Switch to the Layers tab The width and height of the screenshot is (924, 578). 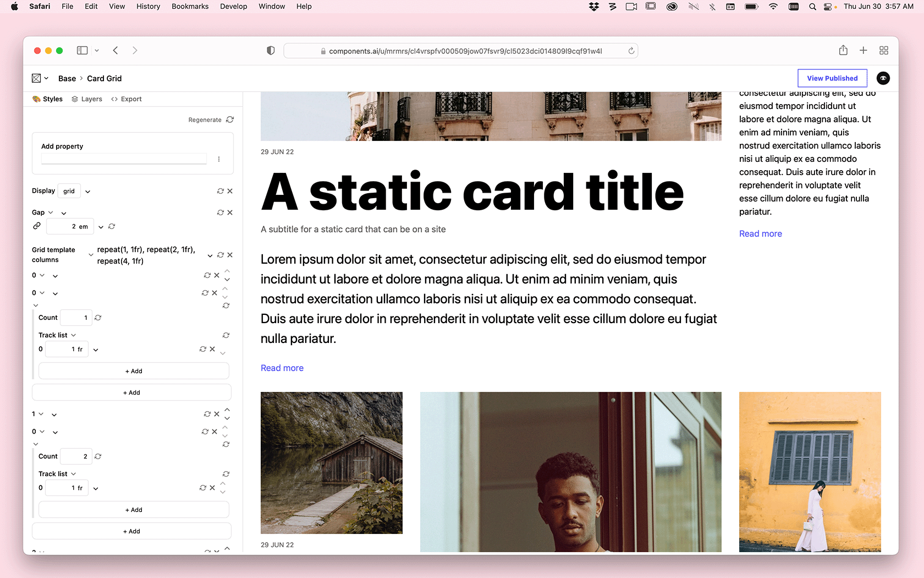click(x=87, y=99)
